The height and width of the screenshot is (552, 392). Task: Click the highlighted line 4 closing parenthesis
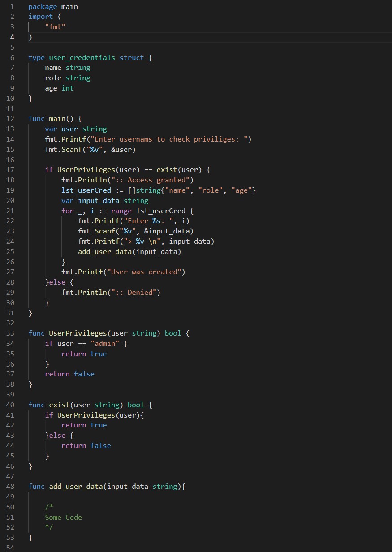click(x=30, y=37)
